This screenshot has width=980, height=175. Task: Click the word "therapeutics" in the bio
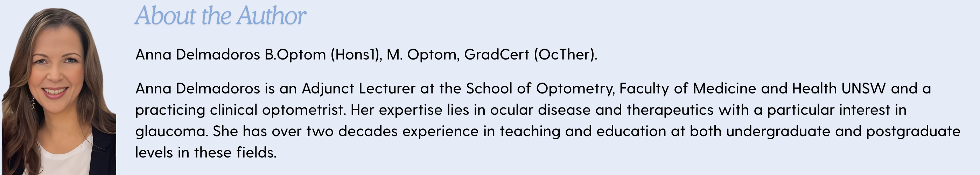670,110
